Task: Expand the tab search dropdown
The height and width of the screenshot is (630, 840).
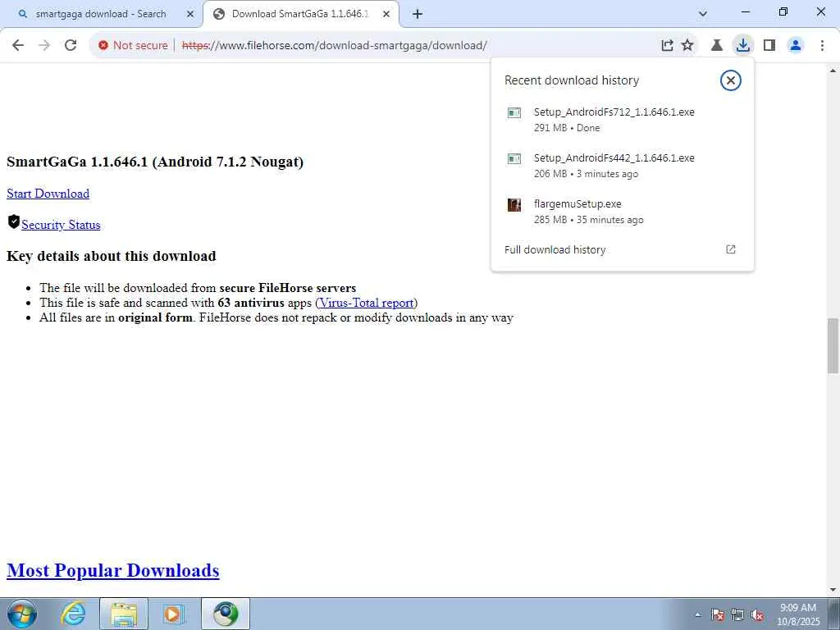Action: (703, 14)
